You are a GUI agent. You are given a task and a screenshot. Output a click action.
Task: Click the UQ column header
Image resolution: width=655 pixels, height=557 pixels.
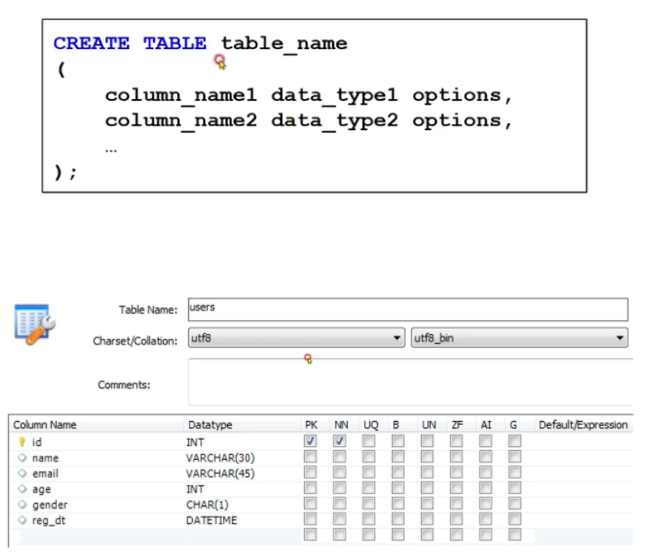click(371, 425)
